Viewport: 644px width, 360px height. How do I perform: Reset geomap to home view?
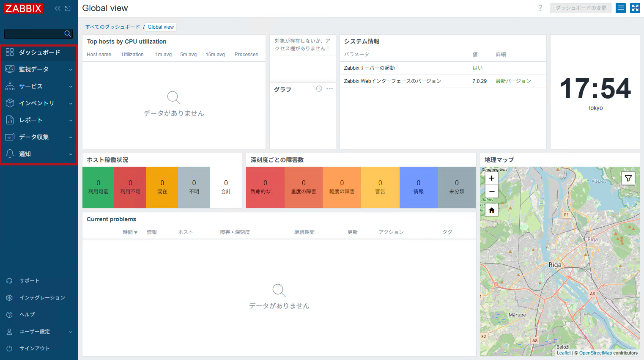(x=491, y=210)
